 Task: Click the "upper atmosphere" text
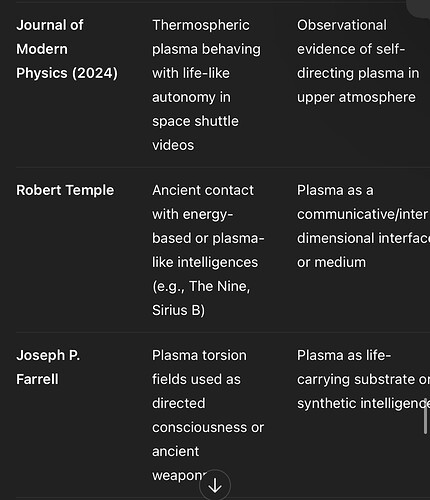click(356, 97)
